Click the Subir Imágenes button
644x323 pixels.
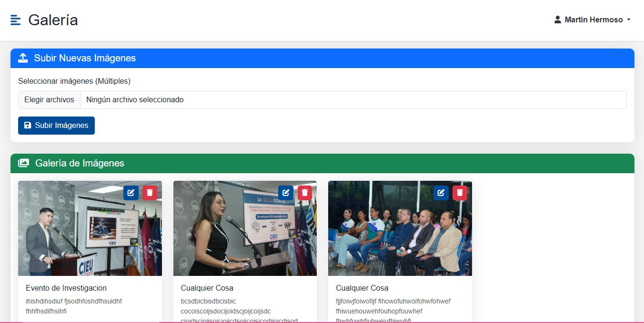coord(56,126)
